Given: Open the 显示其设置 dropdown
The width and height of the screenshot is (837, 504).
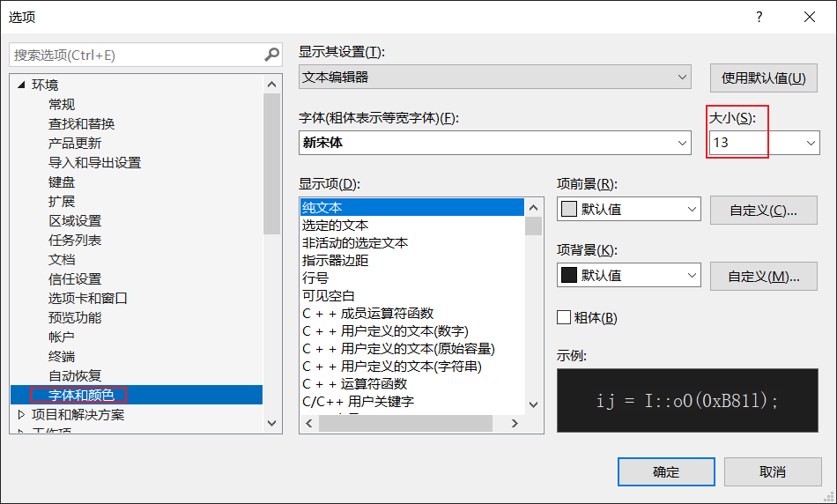Looking at the screenshot, I should tap(495, 77).
